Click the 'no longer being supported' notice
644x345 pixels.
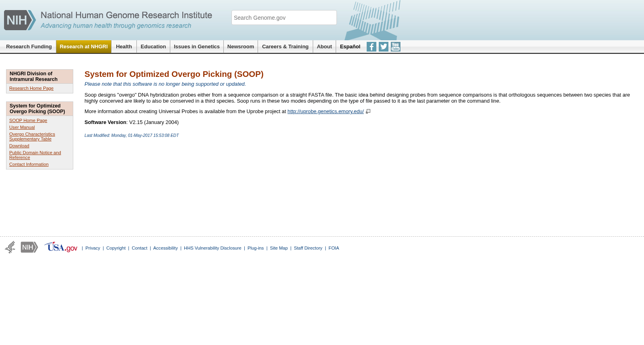point(165,84)
